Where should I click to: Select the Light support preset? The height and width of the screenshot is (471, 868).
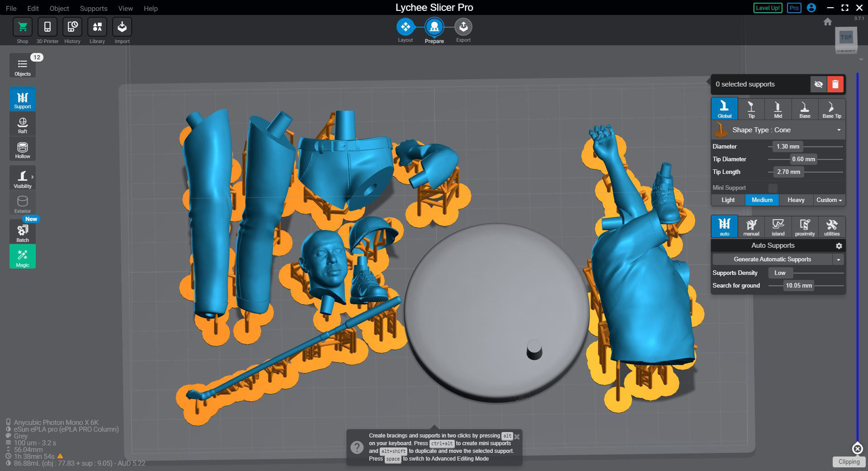[728, 200]
